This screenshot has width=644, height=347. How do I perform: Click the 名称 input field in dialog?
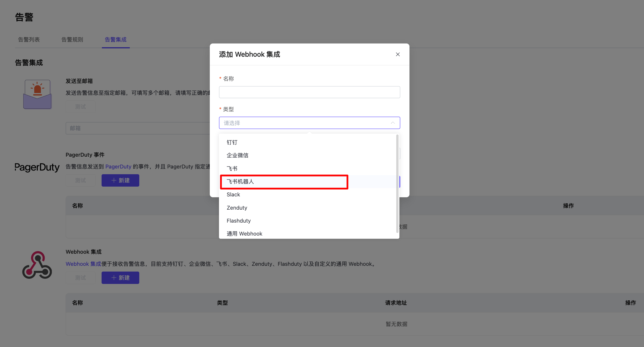click(x=309, y=92)
